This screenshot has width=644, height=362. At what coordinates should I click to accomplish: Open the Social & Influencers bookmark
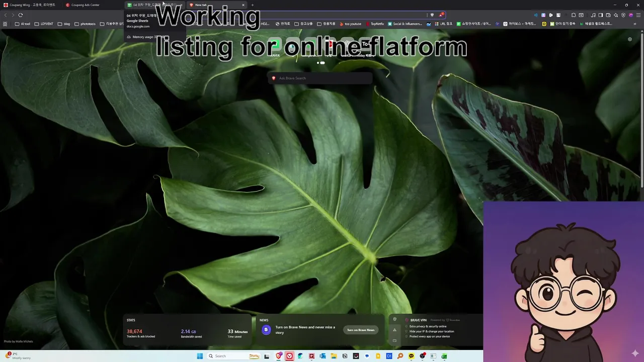coord(405,24)
